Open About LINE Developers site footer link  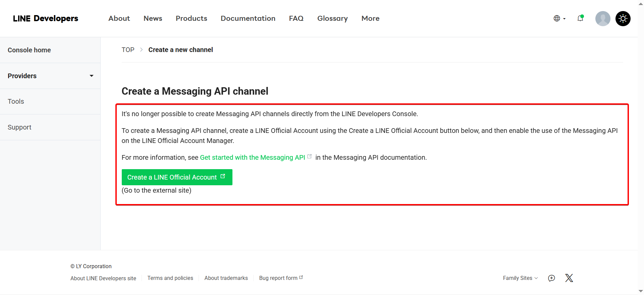pyautogui.click(x=103, y=278)
